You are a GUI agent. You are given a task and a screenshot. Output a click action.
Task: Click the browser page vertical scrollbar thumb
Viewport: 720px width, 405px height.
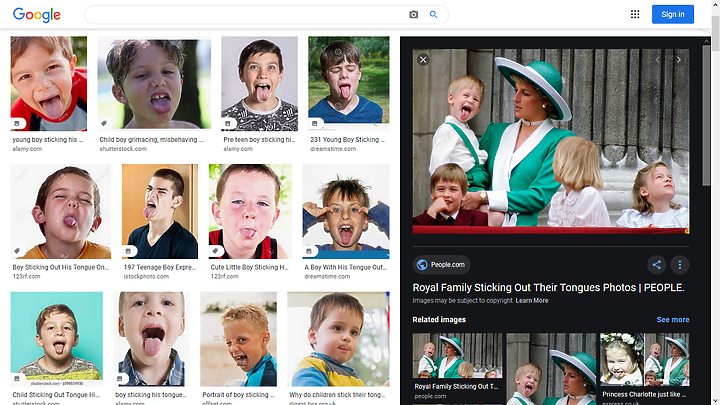pos(715,32)
